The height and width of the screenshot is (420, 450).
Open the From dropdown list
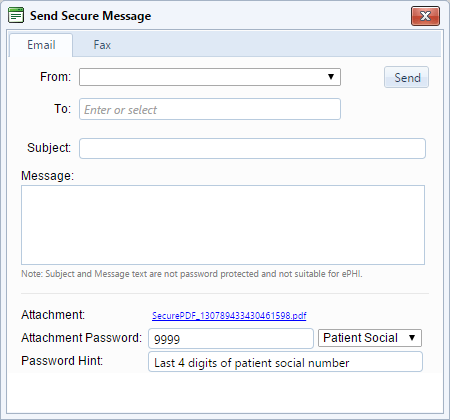tap(210, 77)
